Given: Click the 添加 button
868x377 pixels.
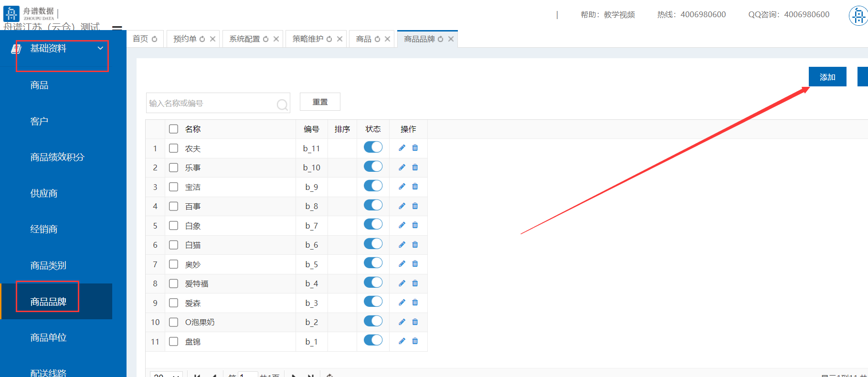Looking at the screenshot, I should click(x=827, y=77).
